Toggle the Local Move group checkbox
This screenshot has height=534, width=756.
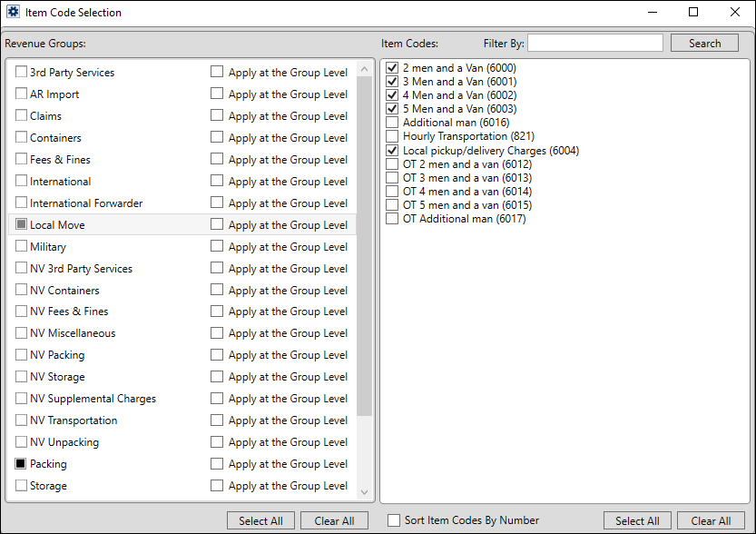(x=20, y=224)
